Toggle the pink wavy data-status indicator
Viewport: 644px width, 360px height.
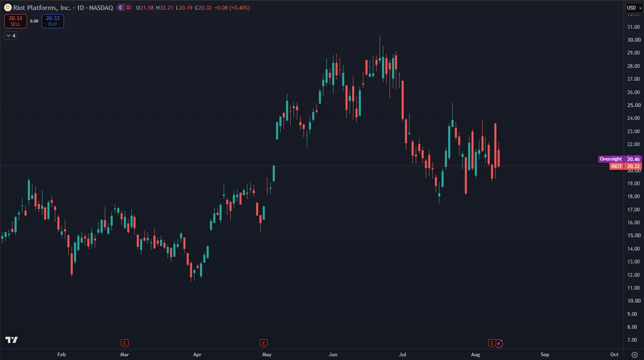[128, 7]
